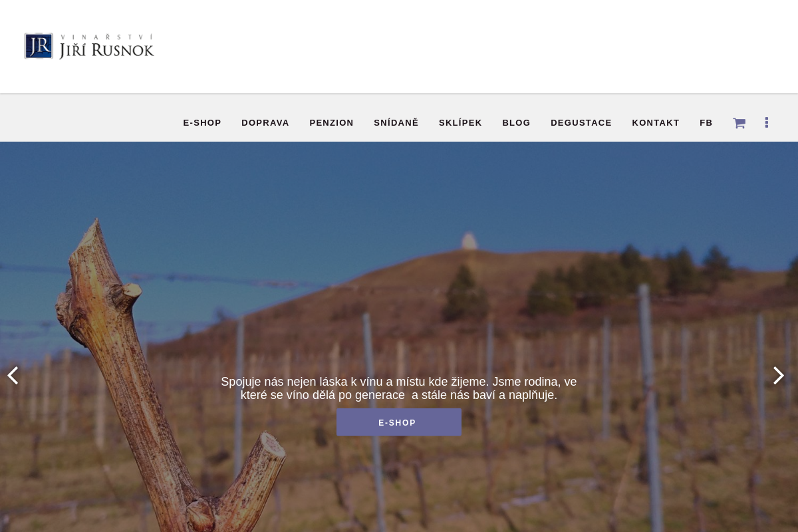The height and width of the screenshot is (532, 798).
Task: Open the FB link in navigation
Action: point(706,123)
